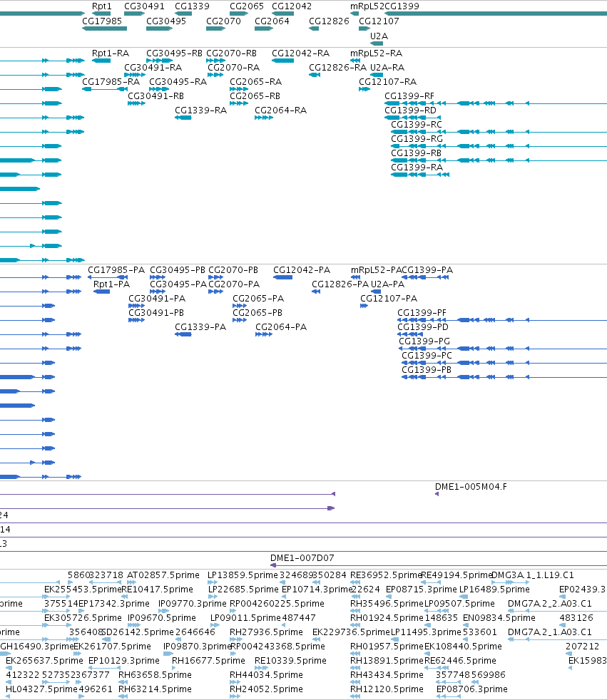
Task: Select the CG1399-RG transcript
Action: (x=499, y=146)
